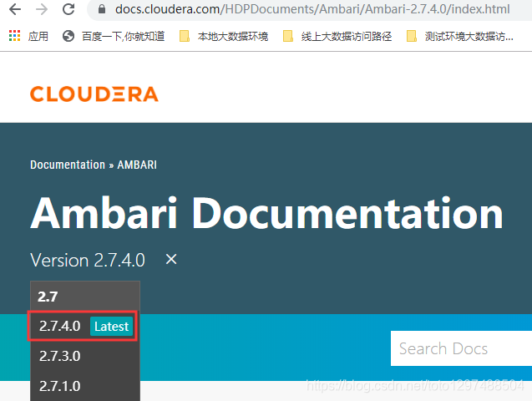Open the Apps grid icon in bookmarks bar

14,36
